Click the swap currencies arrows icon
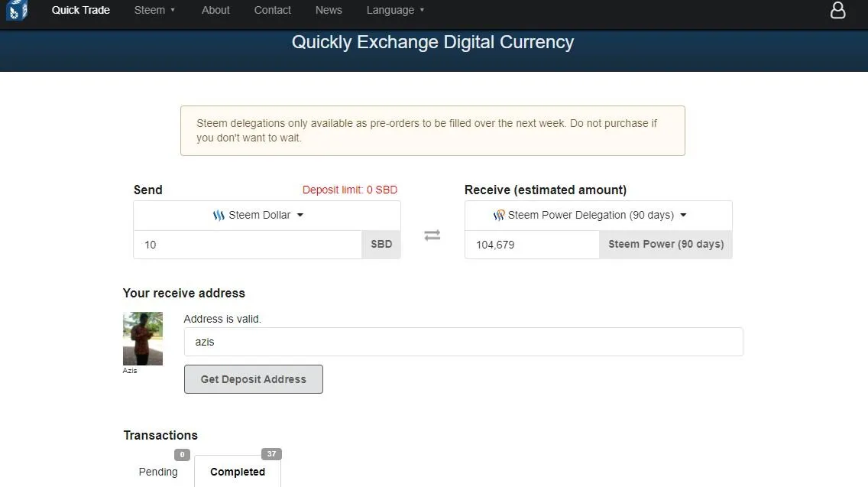The image size is (868, 487). click(x=432, y=235)
